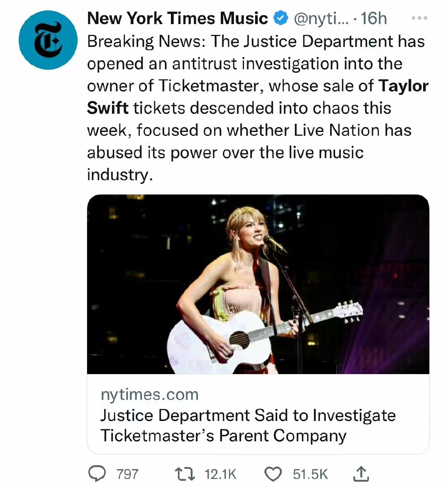Click the 16h timestamp
This screenshot has width=448, height=487.
click(374, 19)
